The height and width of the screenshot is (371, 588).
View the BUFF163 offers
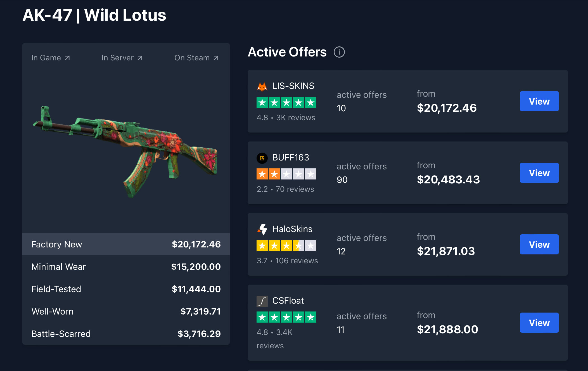539,173
